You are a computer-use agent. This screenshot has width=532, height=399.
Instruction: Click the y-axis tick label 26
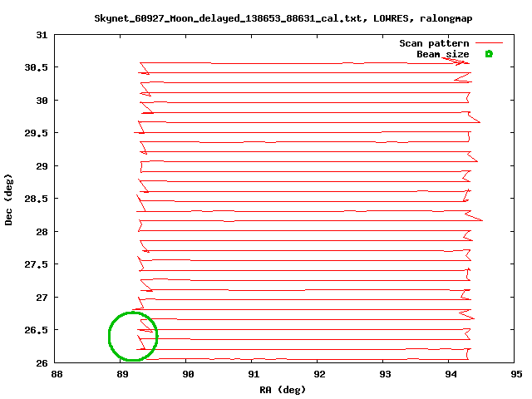42,363
